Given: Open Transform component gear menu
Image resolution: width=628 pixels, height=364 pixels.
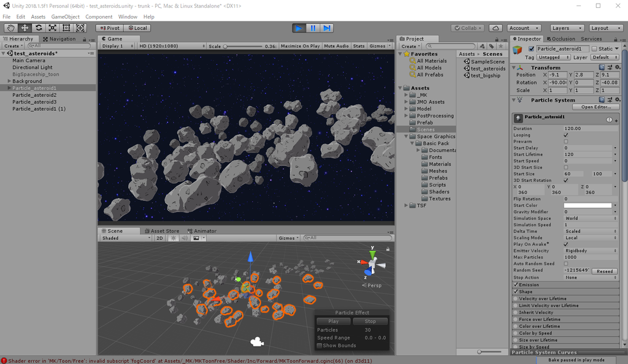Looking at the screenshot, I should click(617, 67).
